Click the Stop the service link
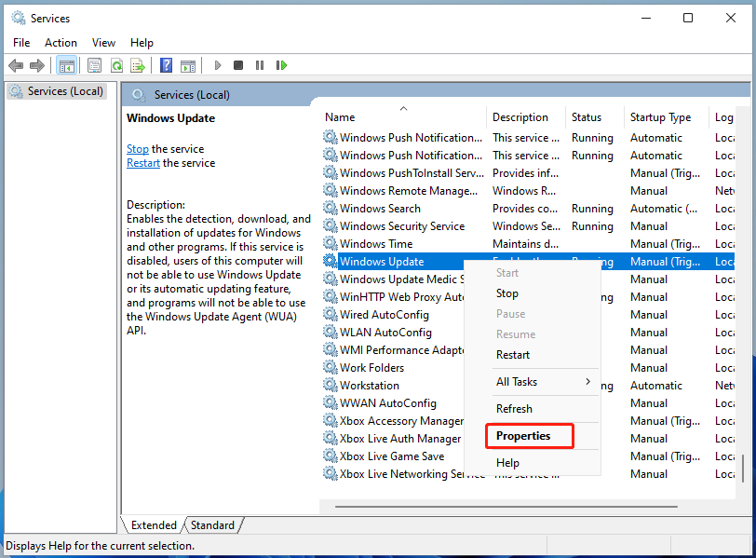Image resolution: width=756 pixels, height=558 pixels. click(x=138, y=148)
